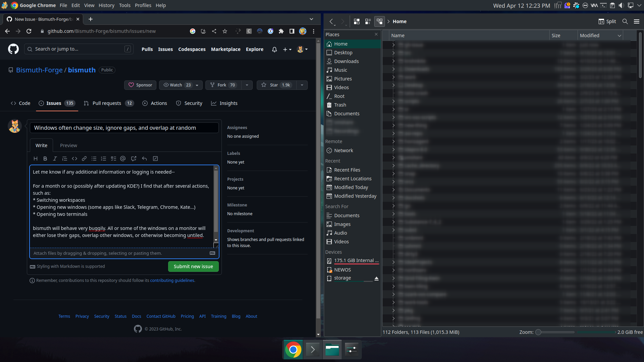Open GitHub notifications bell
Viewport: 644px width, 362px height.
(x=275, y=49)
